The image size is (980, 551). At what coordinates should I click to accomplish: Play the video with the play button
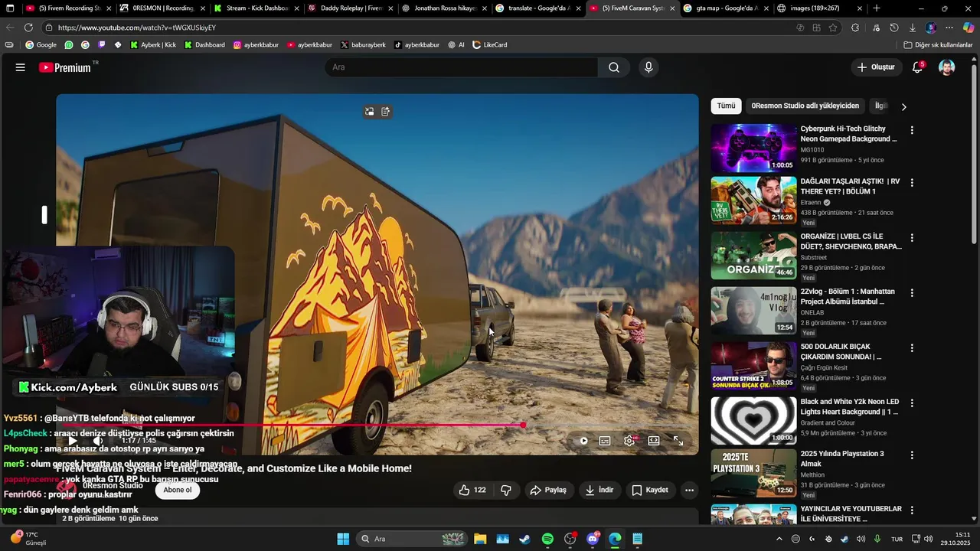(x=73, y=441)
